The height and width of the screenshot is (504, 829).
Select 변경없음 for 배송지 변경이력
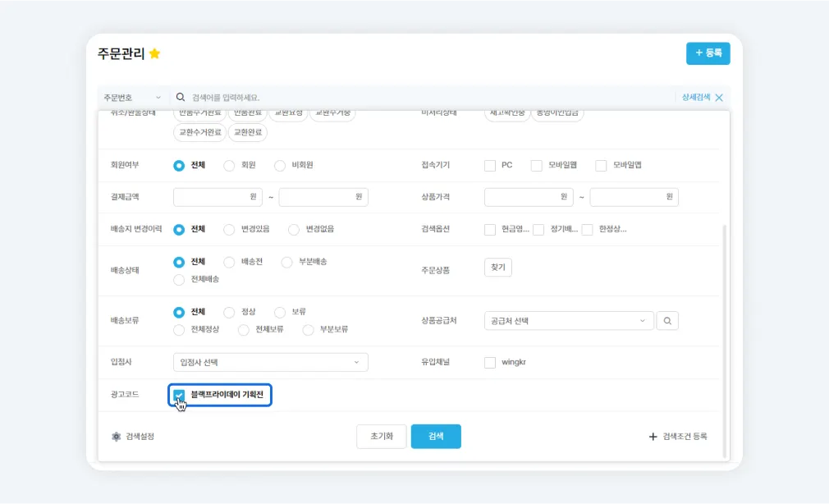(293, 230)
